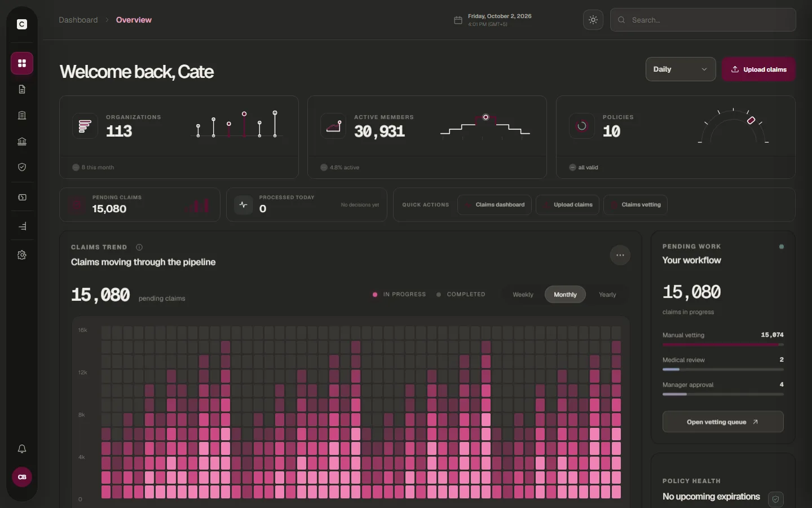
Task: Open Claims dashboard quick action
Action: (495, 205)
